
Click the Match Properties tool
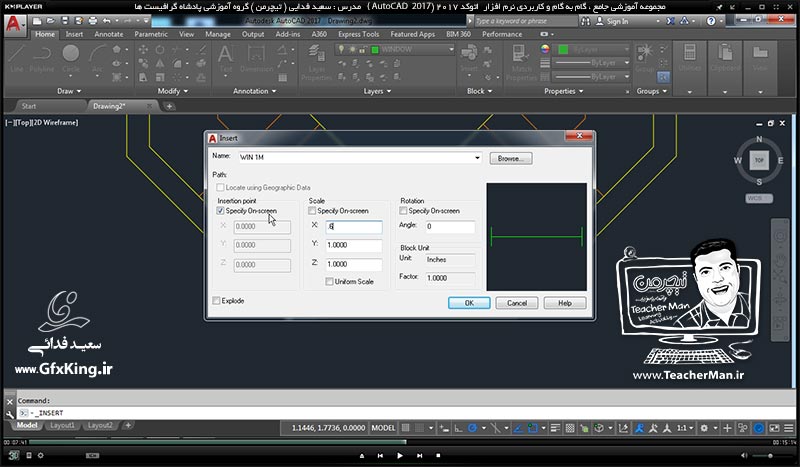[x=521, y=62]
